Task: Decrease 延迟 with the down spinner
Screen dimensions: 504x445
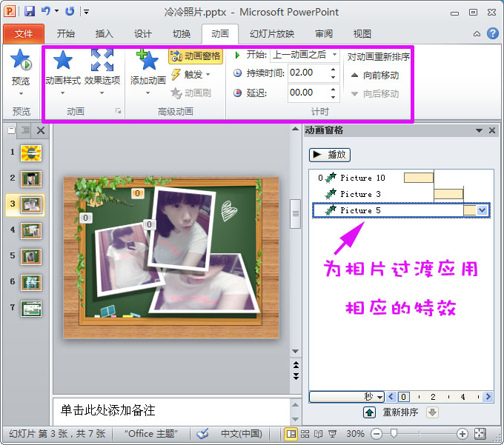Action: click(333, 97)
